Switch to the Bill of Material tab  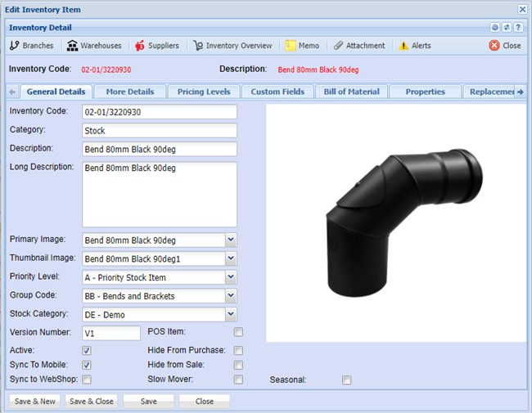pos(352,92)
